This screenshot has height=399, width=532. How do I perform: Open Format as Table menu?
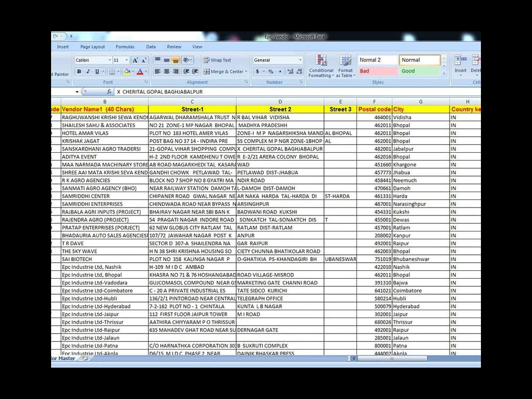[x=345, y=66]
